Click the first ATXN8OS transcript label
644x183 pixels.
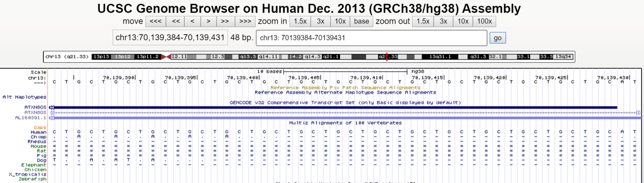(35, 107)
